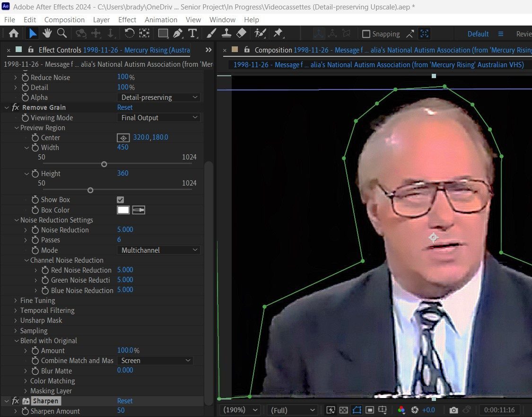Open the Animation menu
The width and height of the screenshot is (532, 417).
click(161, 20)
